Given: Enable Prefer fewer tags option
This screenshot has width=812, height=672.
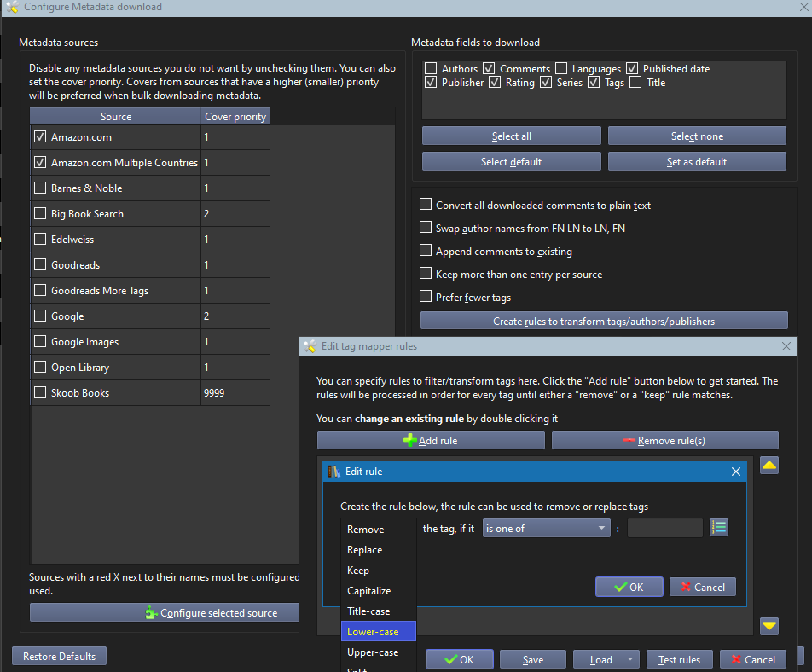Looking at the screenshot, I should click(x=425, y=296).
